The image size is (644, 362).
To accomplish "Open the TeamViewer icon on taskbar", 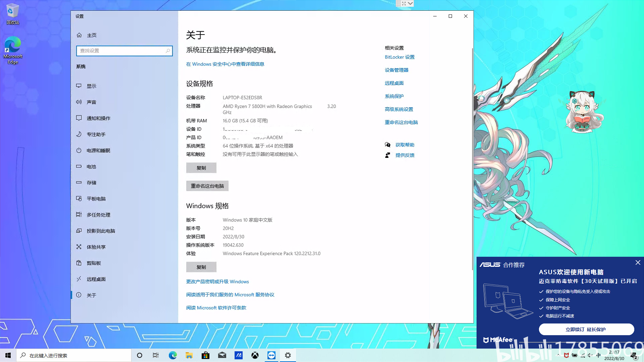I will point(271,355).
